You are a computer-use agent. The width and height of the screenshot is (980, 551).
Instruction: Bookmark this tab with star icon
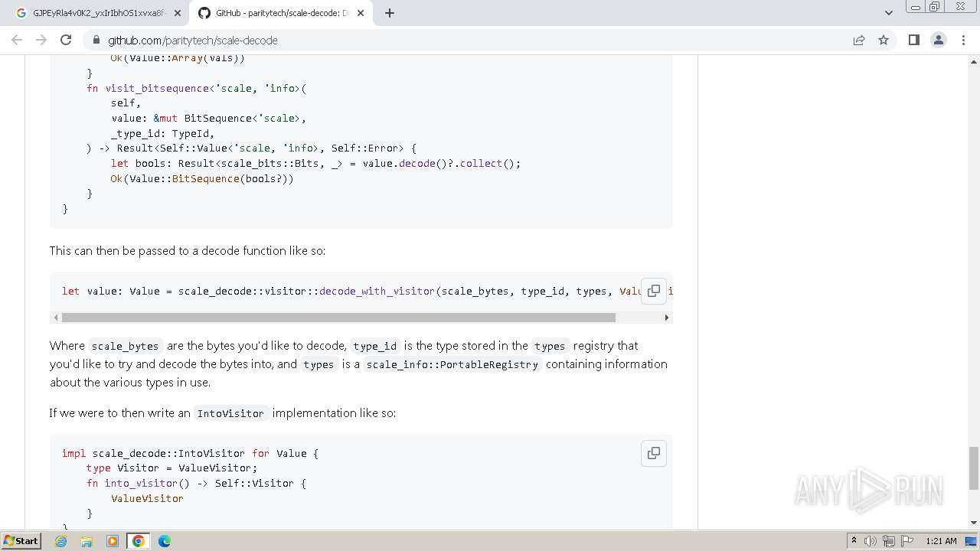(x=884, y=40)
